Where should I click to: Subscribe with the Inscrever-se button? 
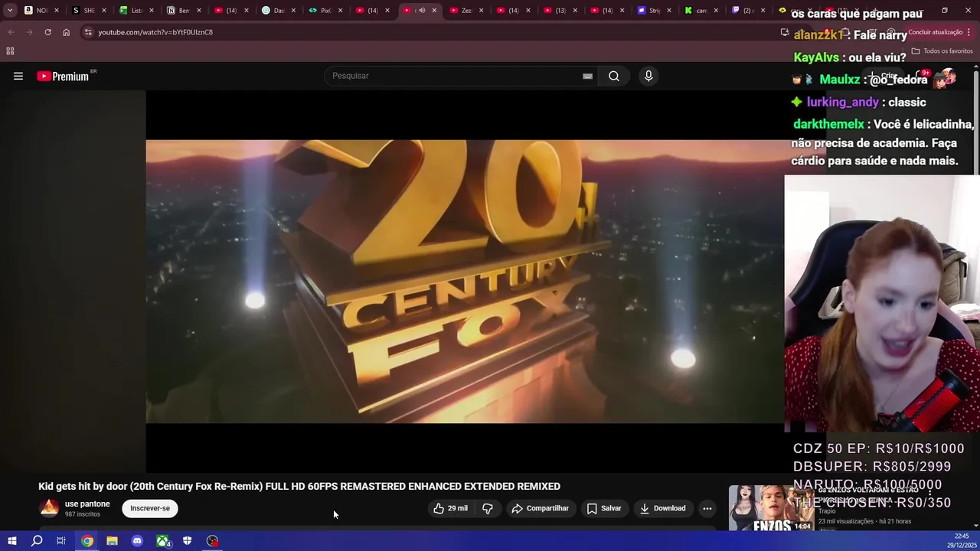coord(150,508)
